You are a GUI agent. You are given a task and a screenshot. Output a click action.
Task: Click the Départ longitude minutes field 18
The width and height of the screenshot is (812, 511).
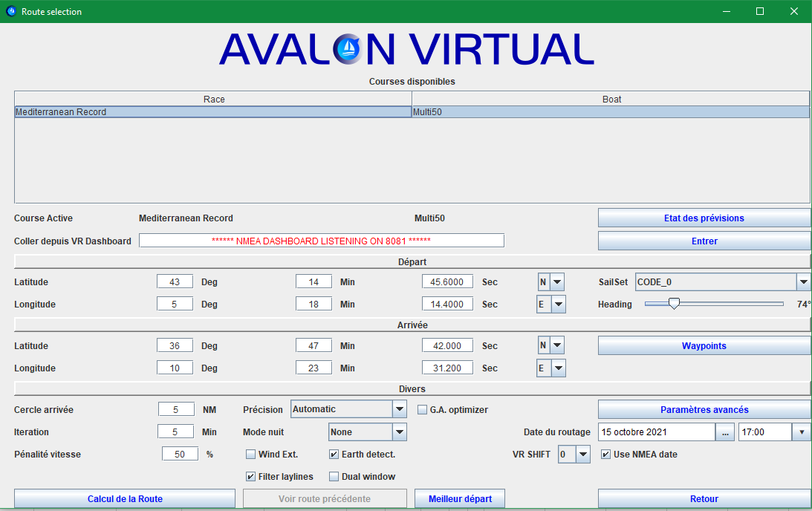(314, 304)
